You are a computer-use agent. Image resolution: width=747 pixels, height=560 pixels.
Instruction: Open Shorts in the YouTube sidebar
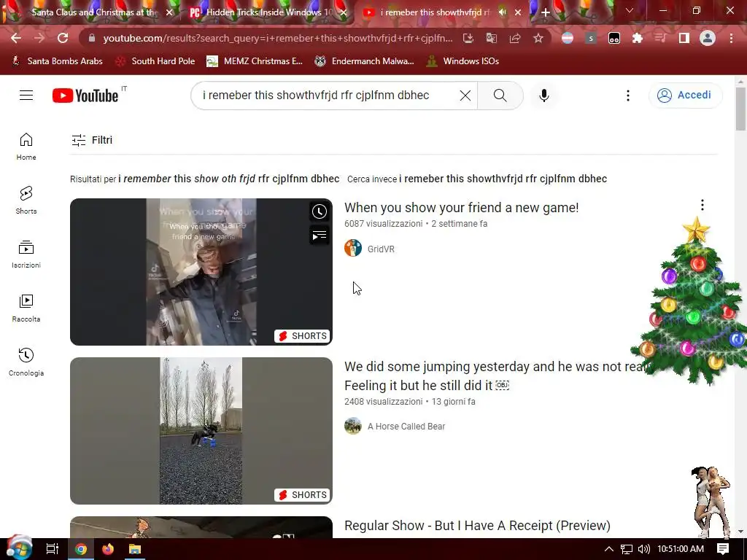click(x=26, y=200)
